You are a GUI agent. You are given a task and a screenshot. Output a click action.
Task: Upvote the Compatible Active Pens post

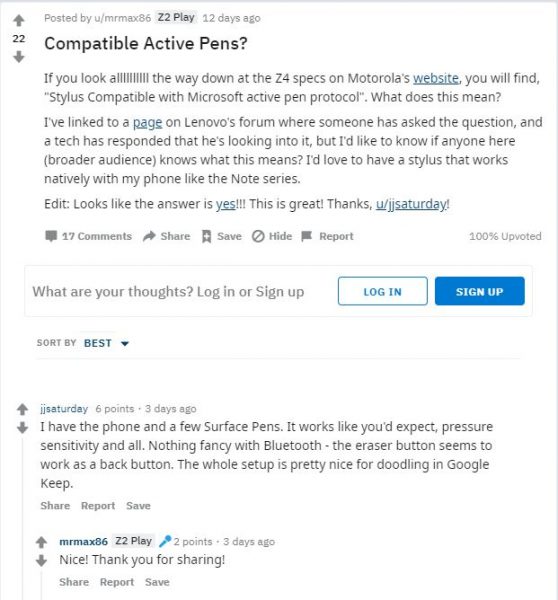click(x=19, y=20)
